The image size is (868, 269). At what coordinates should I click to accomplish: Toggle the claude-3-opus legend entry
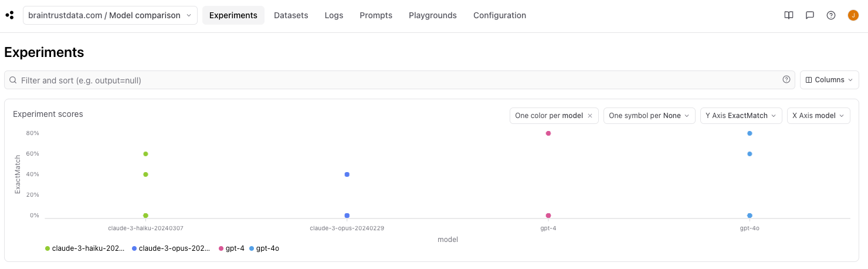point(171,248)
